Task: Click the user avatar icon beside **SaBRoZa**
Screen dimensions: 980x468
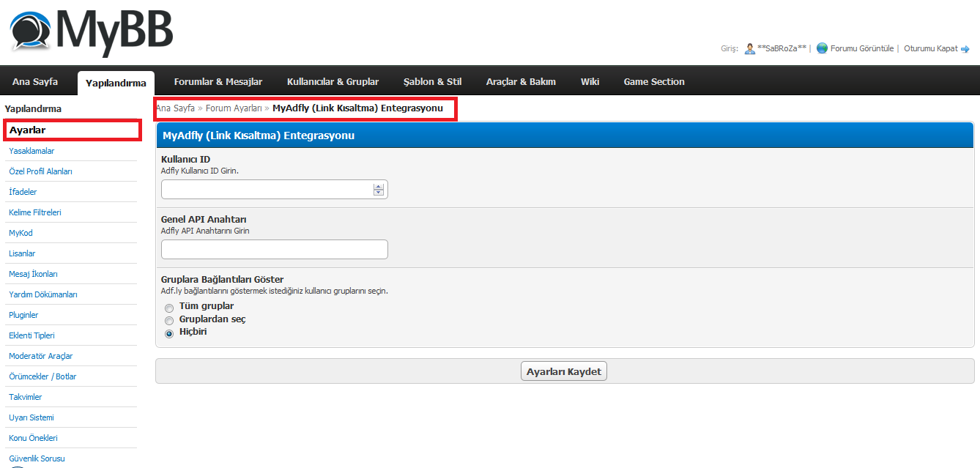Action: (749, 48)
